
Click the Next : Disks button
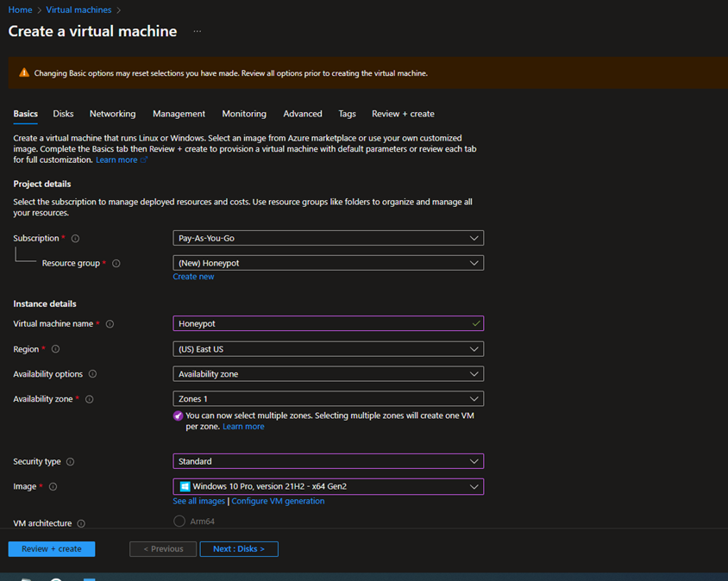pyautogui.click(x=239, y=548)
